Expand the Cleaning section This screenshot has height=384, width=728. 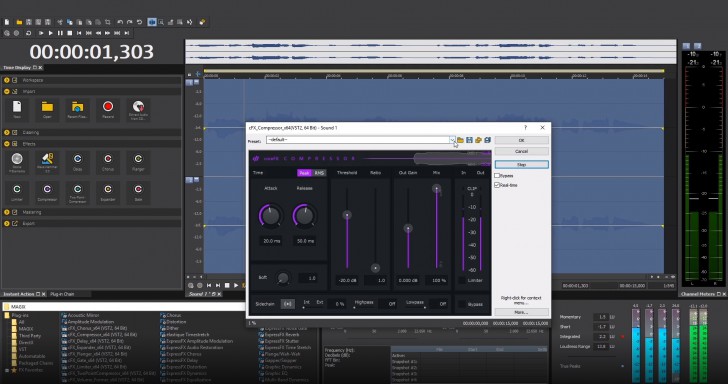point(6,132)
